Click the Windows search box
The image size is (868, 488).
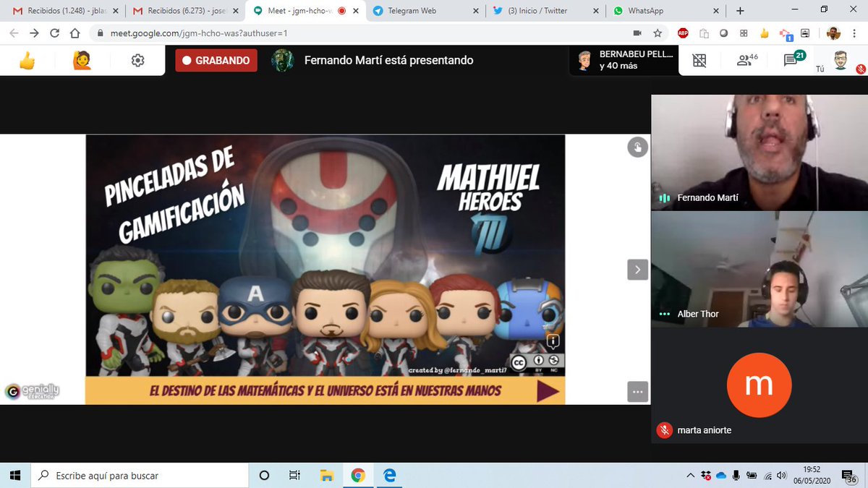140,475
